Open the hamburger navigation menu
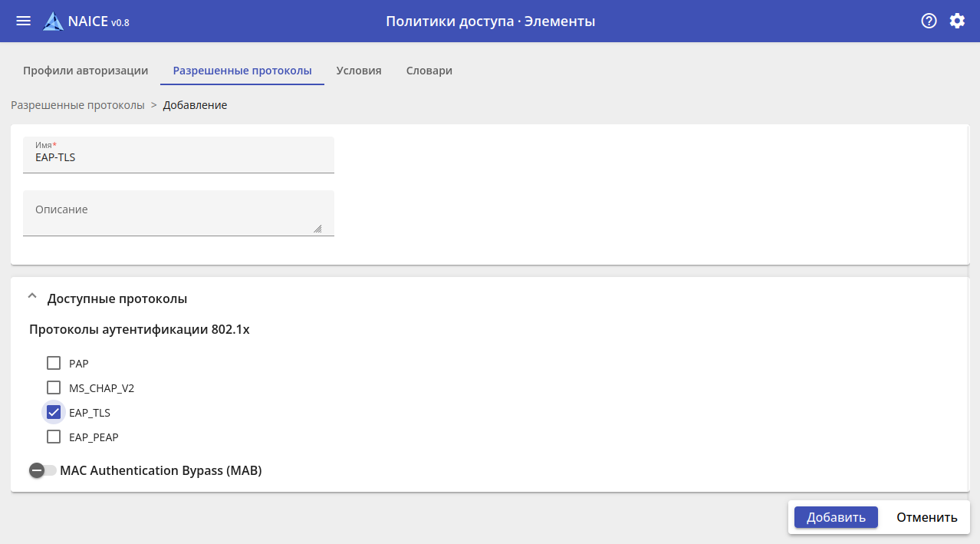 coord(24,21)
